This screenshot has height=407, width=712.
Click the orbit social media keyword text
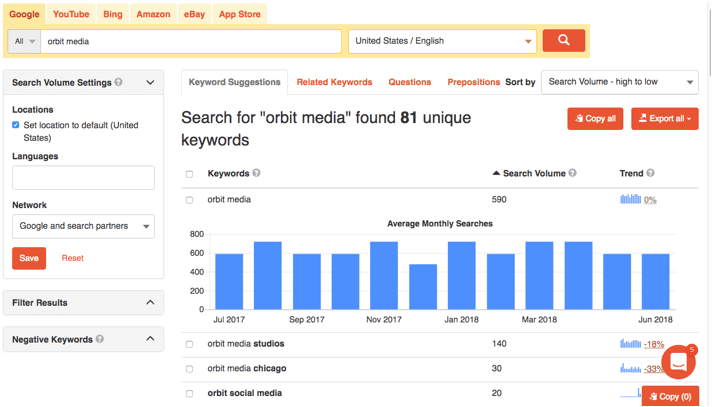[245, 393]
